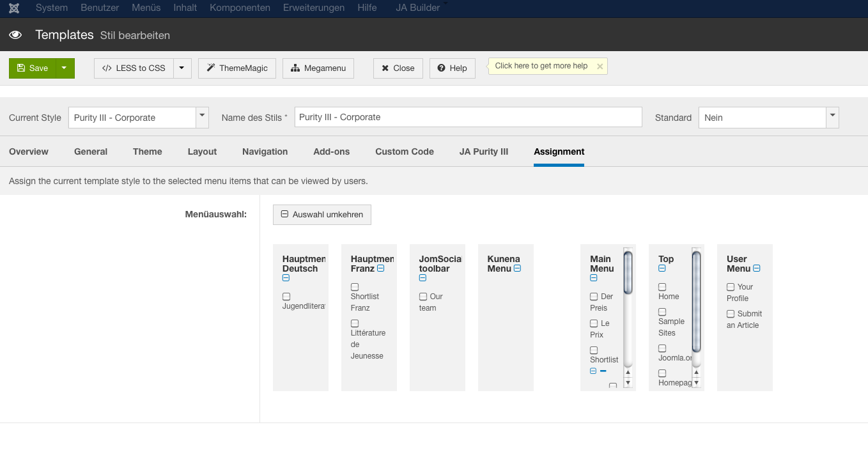Open the Save button dropdown arrow
This screenshot has height=457, width=868.
(65, 68)
